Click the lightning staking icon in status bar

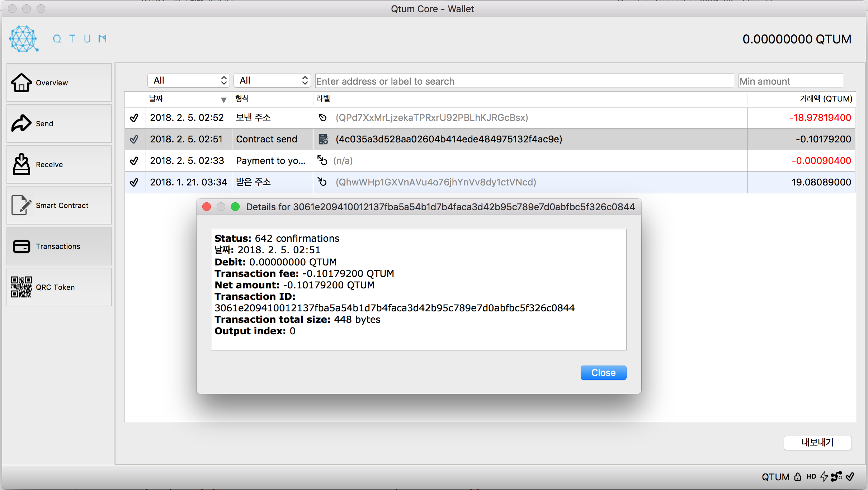pos(824,477)
